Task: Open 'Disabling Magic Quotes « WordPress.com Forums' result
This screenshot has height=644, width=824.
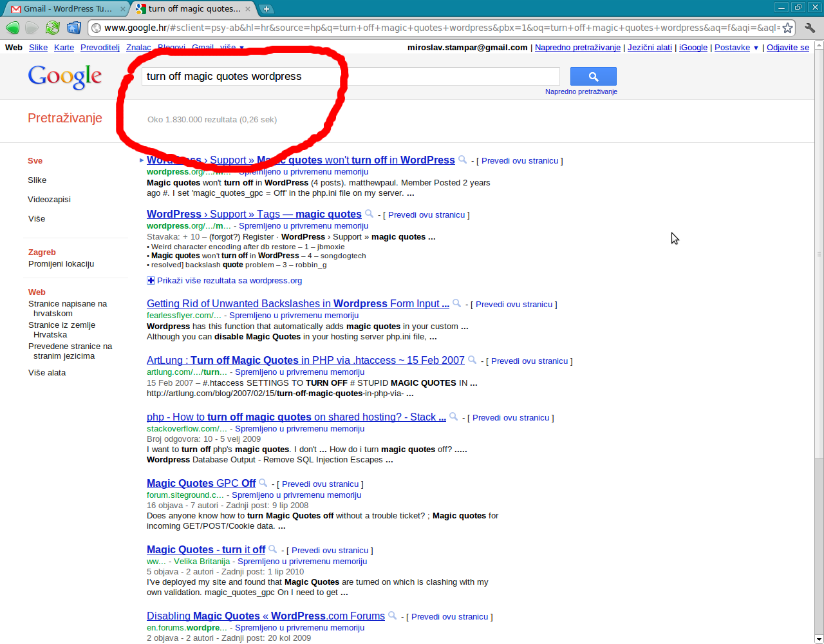Action: (x=266, y=616)
